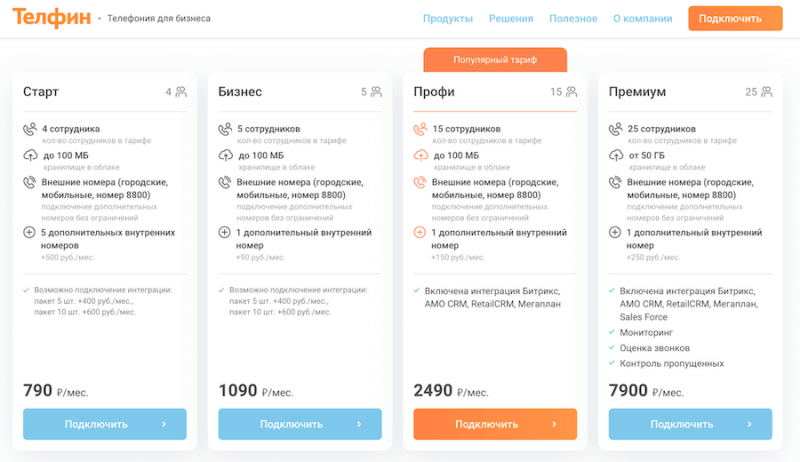Click checkmark beside Контроль пропущенных
Screen dimensions: 800x462
click(612, 363)
